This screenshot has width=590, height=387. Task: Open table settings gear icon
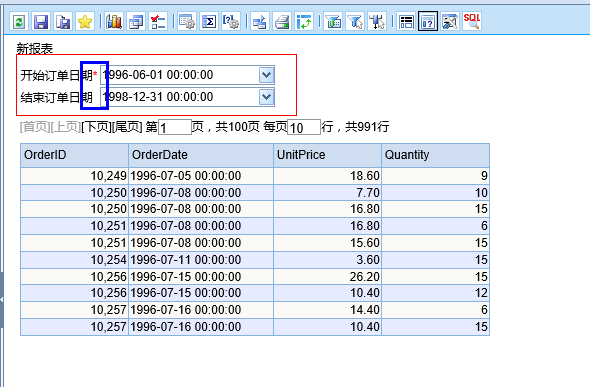tap(187, 21)
